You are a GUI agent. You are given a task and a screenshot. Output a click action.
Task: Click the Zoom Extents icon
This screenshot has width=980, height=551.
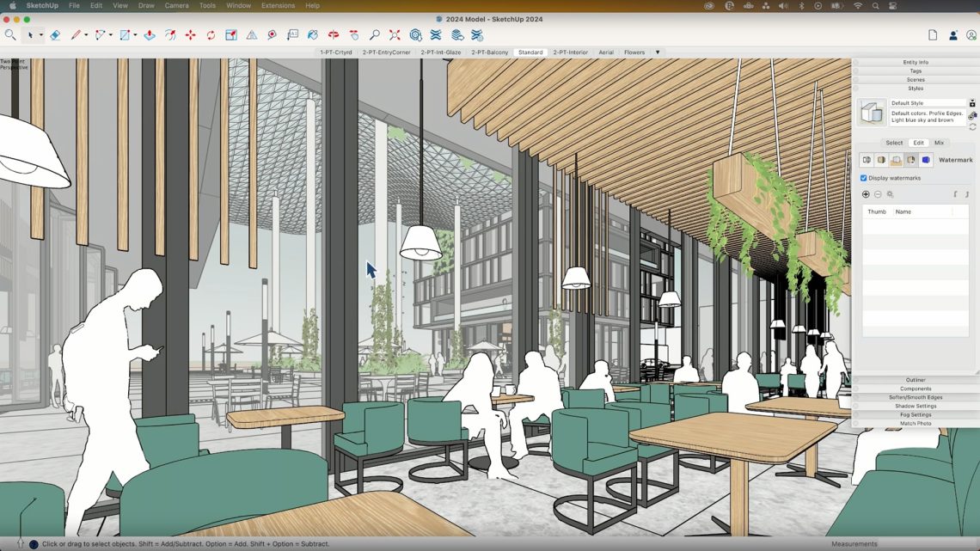point(394,35)
